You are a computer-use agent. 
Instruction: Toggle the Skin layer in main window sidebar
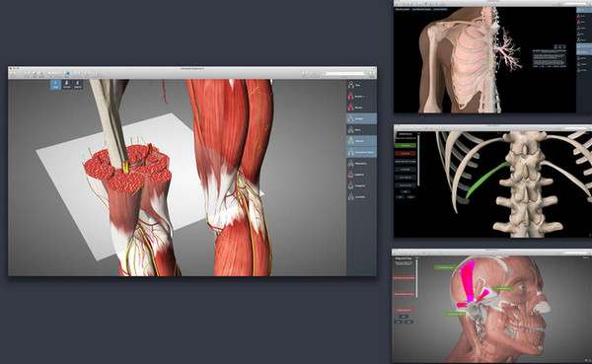pos(361,86)
